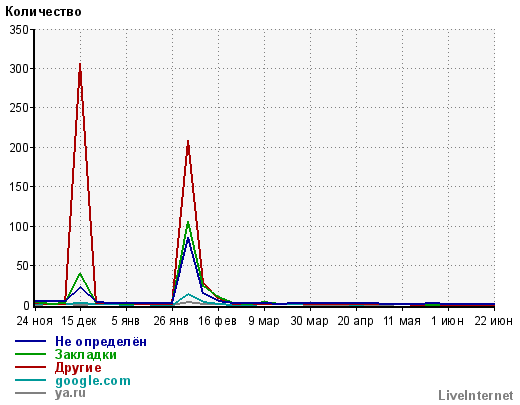Screen dimensions: 520x405
Task: Click the green Закладки peak near 100
Action: (188, 223)
